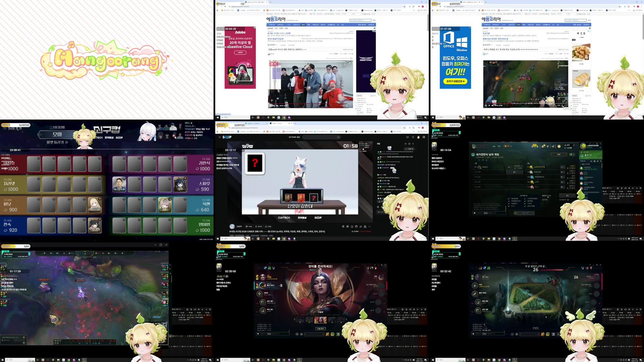The width and height of the screenshot is (644, 362).
Task: Open the bookmarks bar overflow chevron
Action: (x=413, y=10)
